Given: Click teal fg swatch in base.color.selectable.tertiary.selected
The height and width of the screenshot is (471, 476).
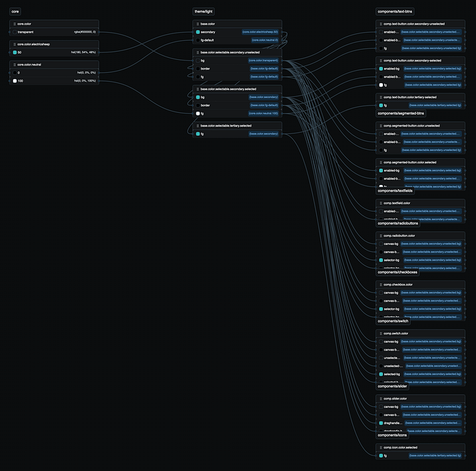Looking at the screenshot, I should [198, 133].
